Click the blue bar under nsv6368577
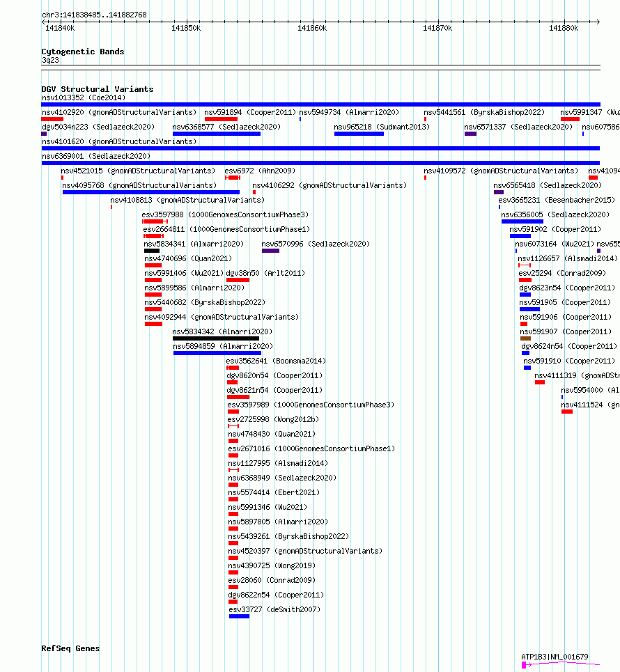Viewport: 620px width, 672px height. 217,134
